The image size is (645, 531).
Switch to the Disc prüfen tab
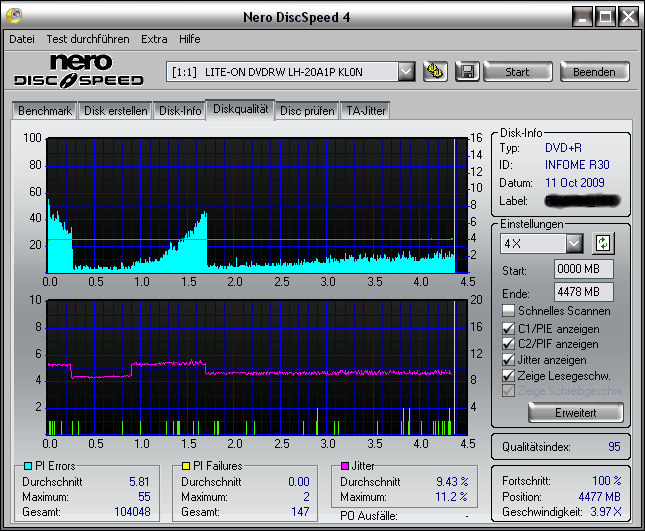point(307,111)
